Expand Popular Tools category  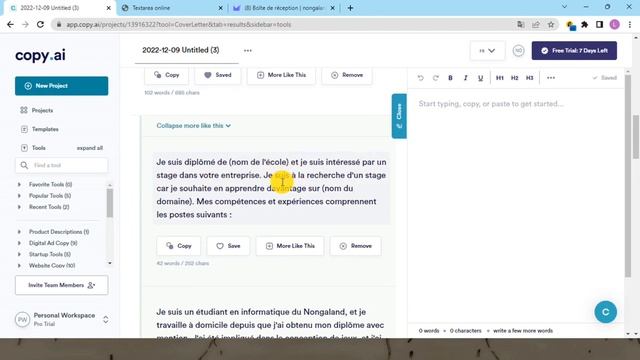coord(45,196)
